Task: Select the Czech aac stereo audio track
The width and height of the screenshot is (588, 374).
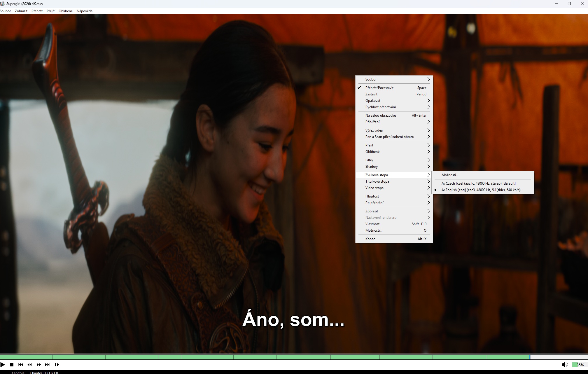Action: [x=483, y=183]
